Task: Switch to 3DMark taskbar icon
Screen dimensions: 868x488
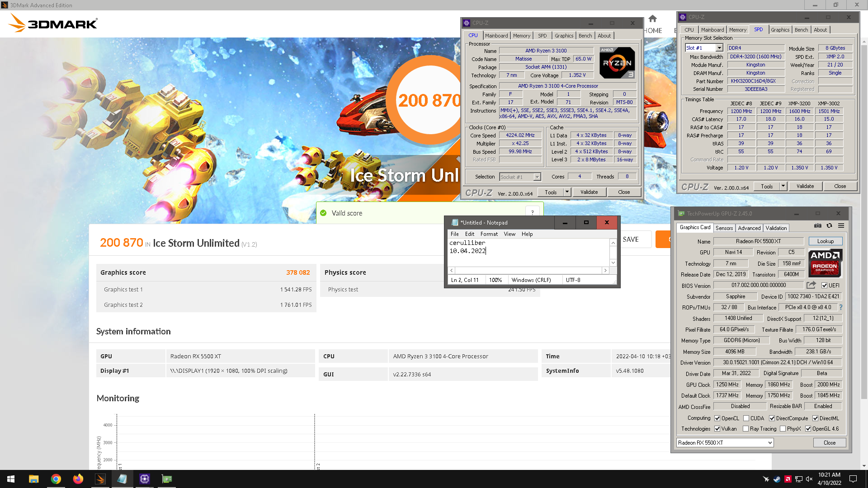Action: [100, 479]
